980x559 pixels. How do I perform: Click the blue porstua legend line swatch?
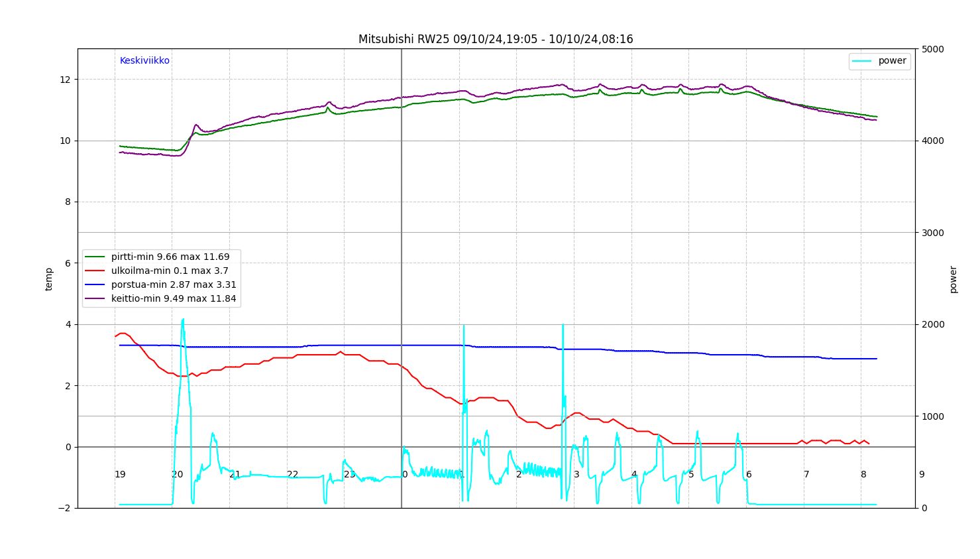tap(95, 285)
